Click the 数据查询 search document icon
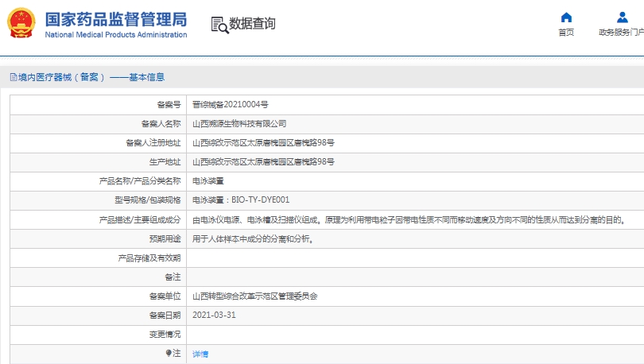This screenshot has width=644, height=364. point(219,25)
